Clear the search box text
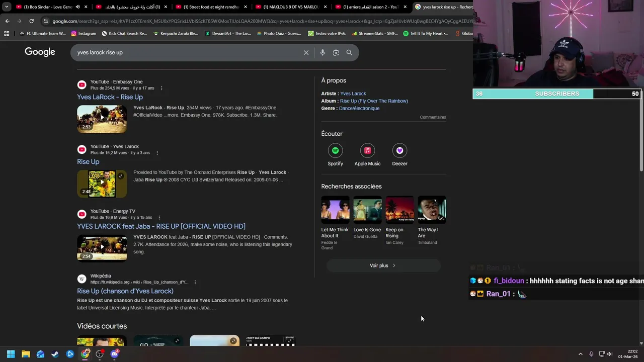644x362 pixels. click(x=306, y=52)
